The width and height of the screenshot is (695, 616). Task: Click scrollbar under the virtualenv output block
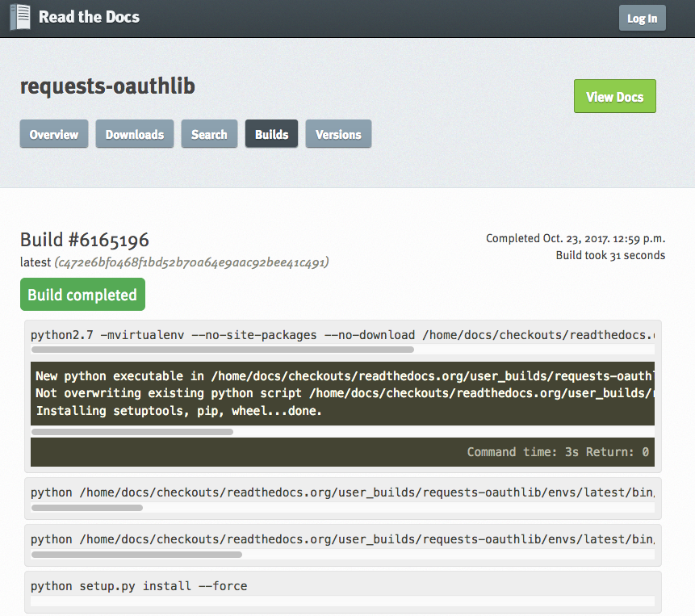(132, 432)
